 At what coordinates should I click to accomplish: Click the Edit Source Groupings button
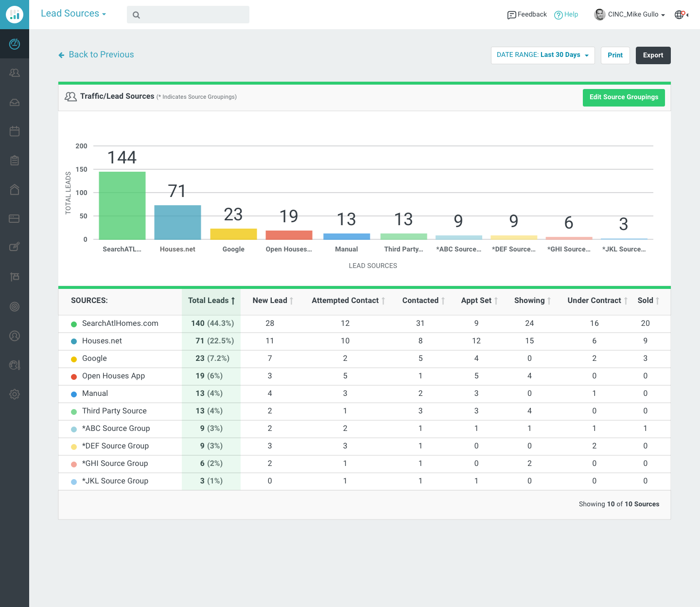coord(624,97)
